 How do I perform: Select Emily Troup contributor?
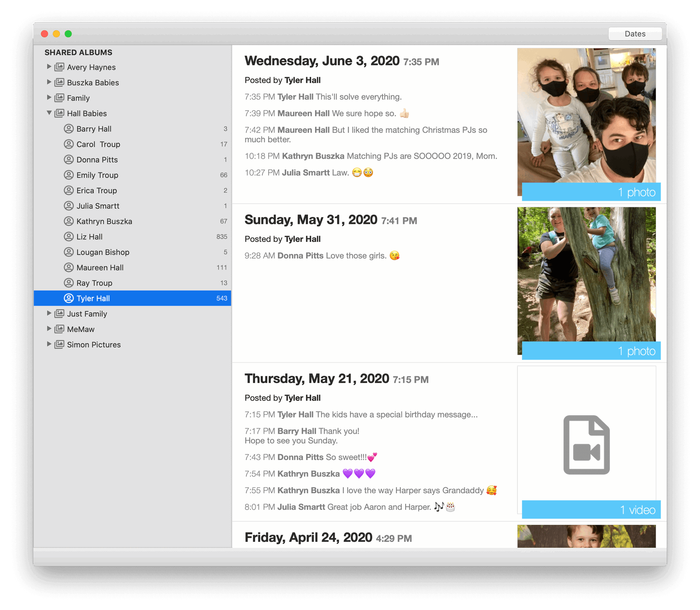point(97,175)
